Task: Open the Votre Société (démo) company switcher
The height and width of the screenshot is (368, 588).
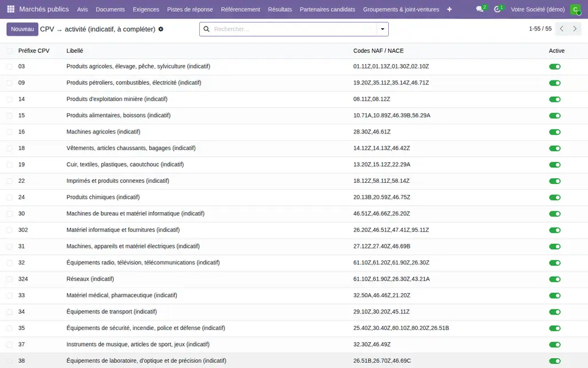Action: click(x=537, y=9)
